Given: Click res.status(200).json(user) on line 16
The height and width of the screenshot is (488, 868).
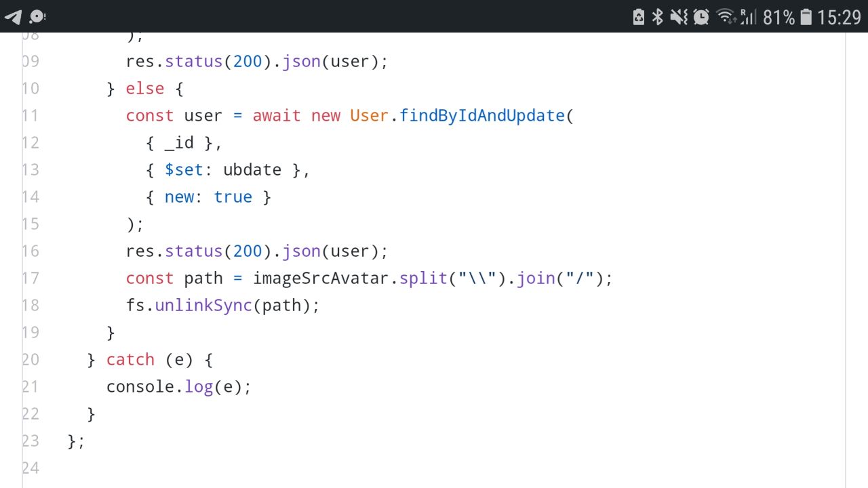Looking at the screenshot, I should (257, 251).
